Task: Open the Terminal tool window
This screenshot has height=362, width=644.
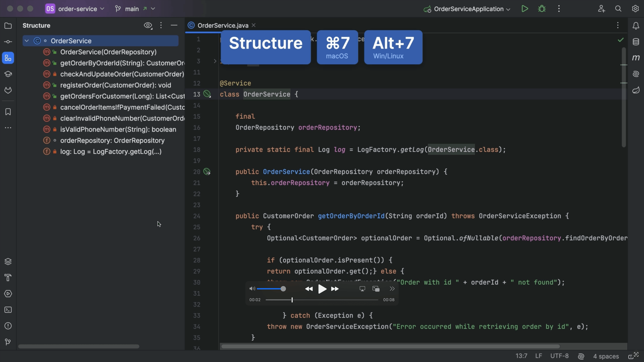Action: pos(8,310)
